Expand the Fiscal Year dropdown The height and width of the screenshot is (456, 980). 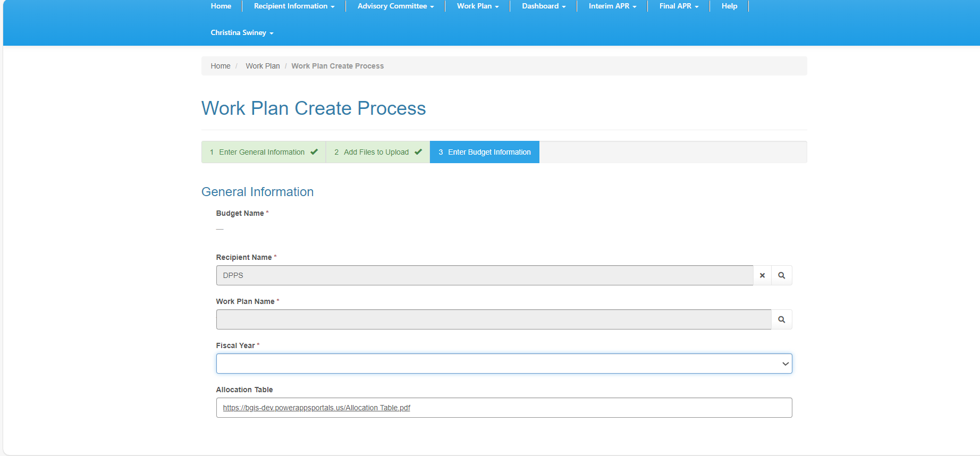tap(504, 364)
